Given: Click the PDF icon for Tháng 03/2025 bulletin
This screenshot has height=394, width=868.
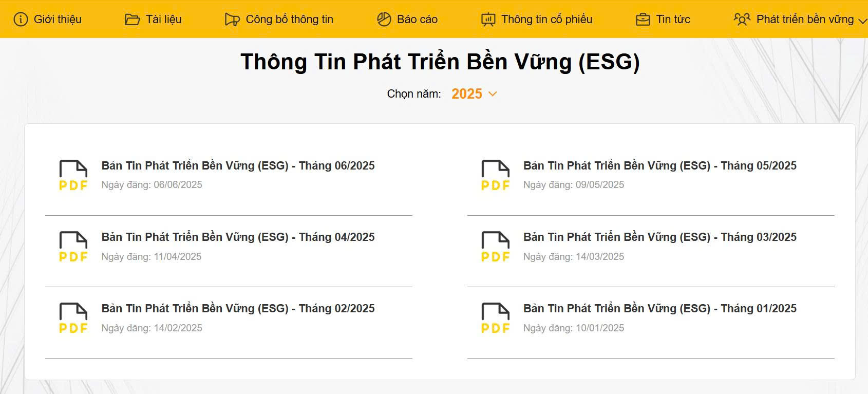Looking at the screenshot, I should [x=496, y=247].
